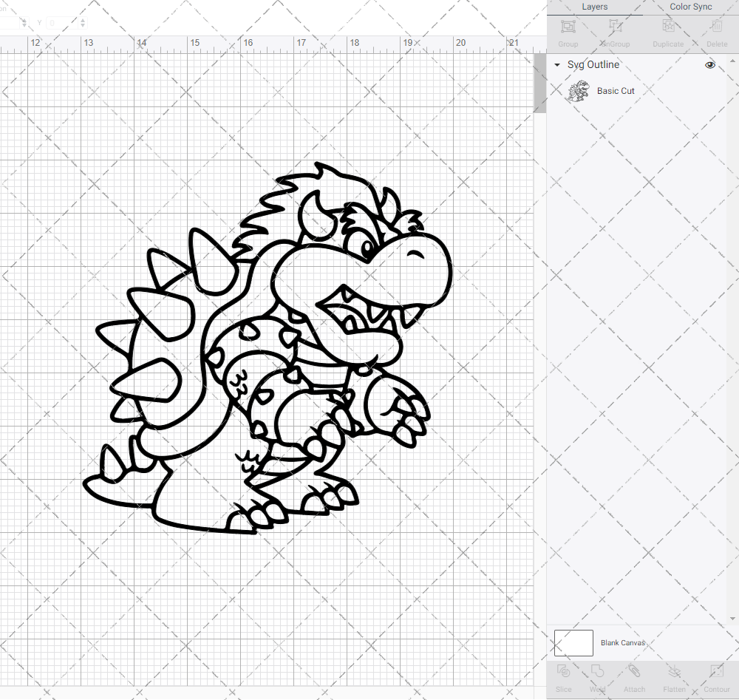Click the Delete icon in the Layers panel
The width and height of the screenshot is (739, 700).
pyautogui.click(x=715, y=31)
